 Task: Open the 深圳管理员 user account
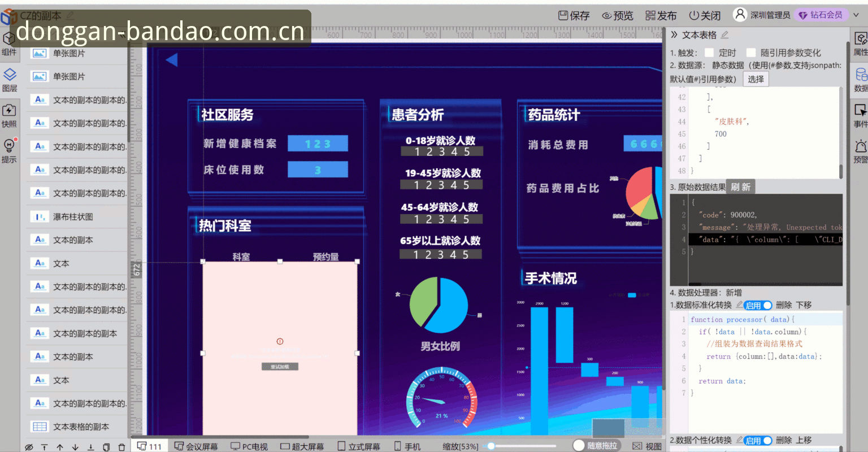[x=762, y=15]
